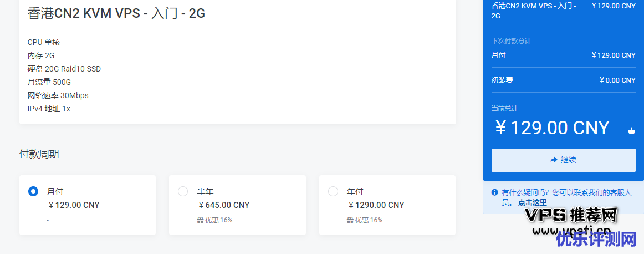This screenshot has width=644, height=254.
Task: Click the 初装费 row in order summary
Action: pos(563,80)
